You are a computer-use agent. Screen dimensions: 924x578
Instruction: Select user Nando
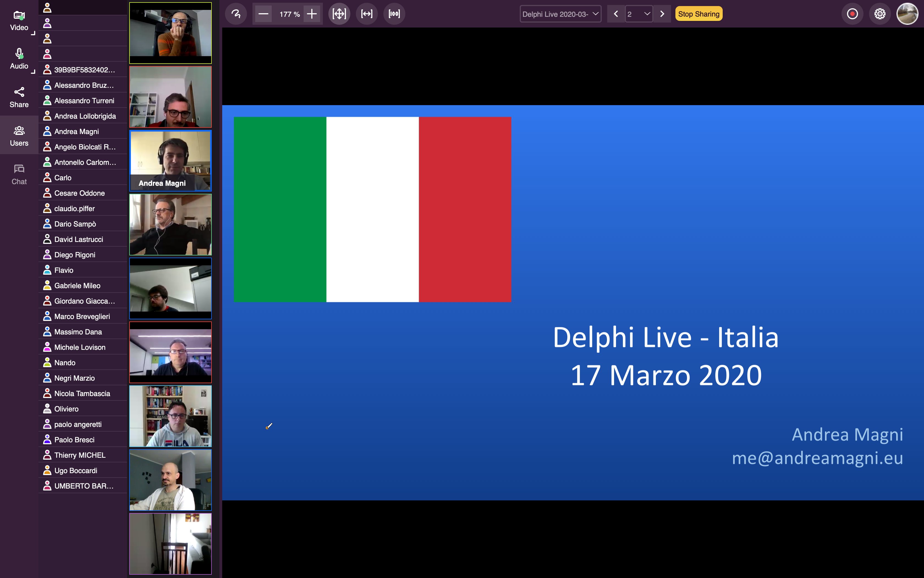pos(83,363)
